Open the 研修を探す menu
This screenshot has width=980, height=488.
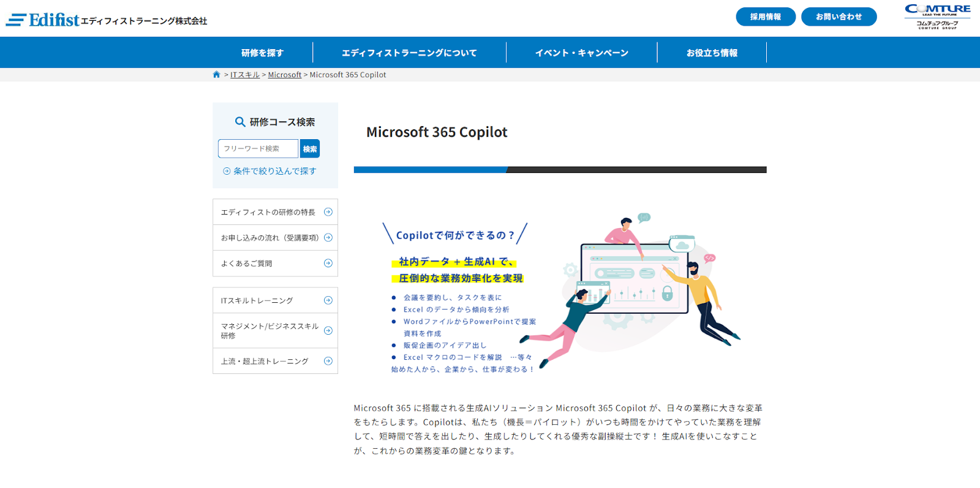[262, 53]
